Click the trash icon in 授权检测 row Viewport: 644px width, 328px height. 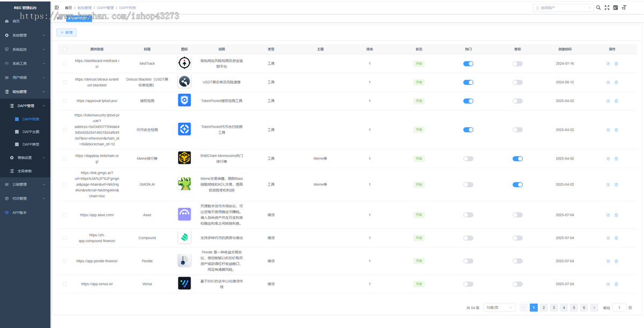coord(616,100)
